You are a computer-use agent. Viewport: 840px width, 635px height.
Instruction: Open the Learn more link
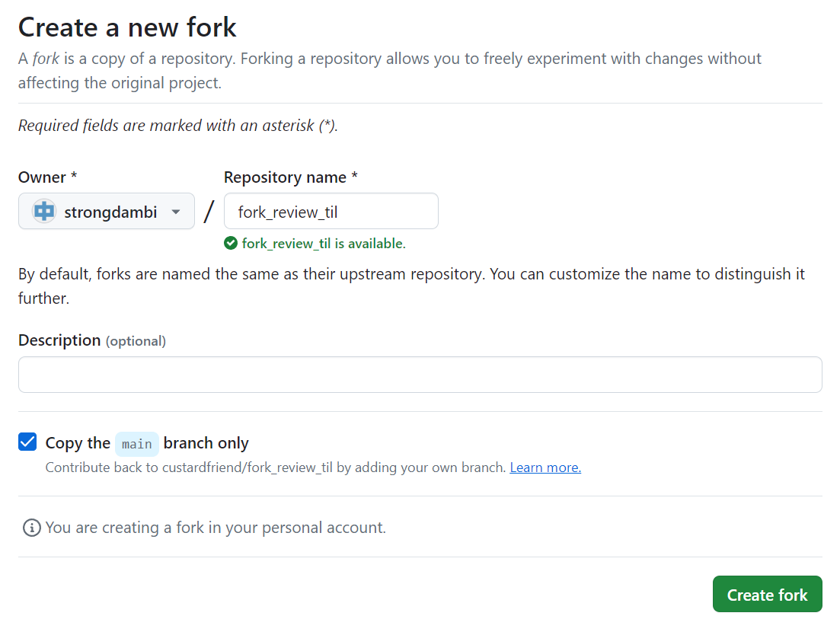(545, 467)
